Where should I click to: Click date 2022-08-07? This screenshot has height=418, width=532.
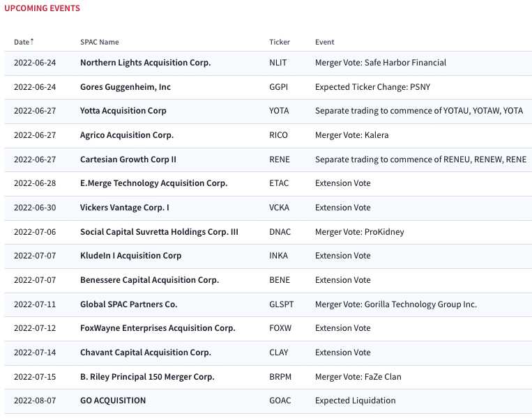point(35,401)
